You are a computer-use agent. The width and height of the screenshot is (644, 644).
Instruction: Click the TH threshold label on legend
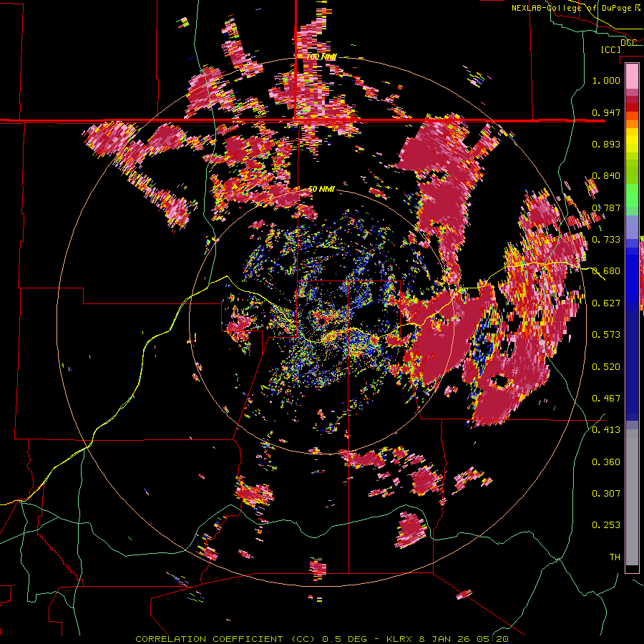(x=615, y=557)
